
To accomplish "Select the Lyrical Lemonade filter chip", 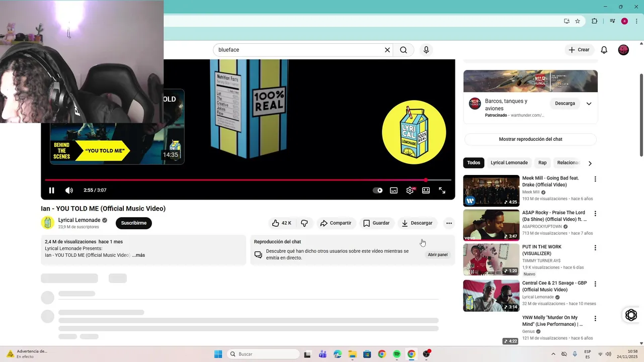I will [509, 163].
